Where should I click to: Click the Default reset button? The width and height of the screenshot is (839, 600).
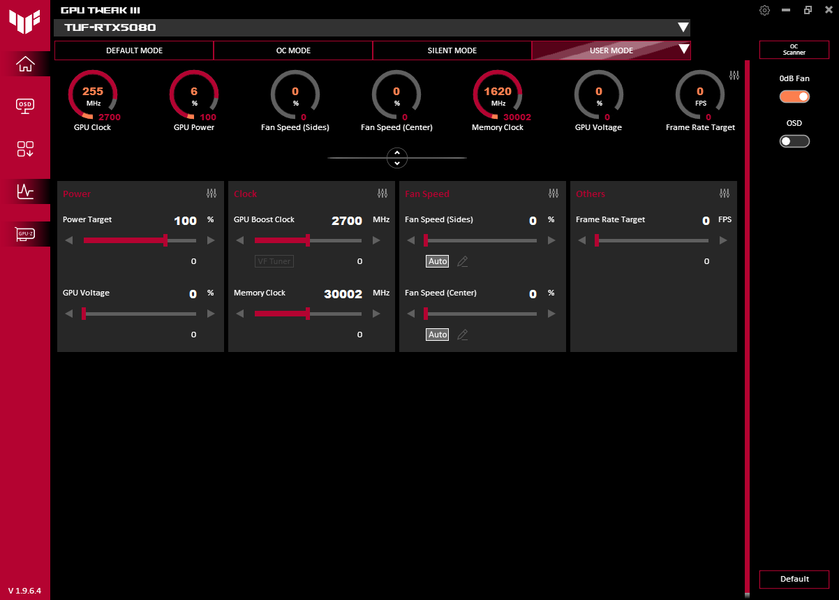794,579
